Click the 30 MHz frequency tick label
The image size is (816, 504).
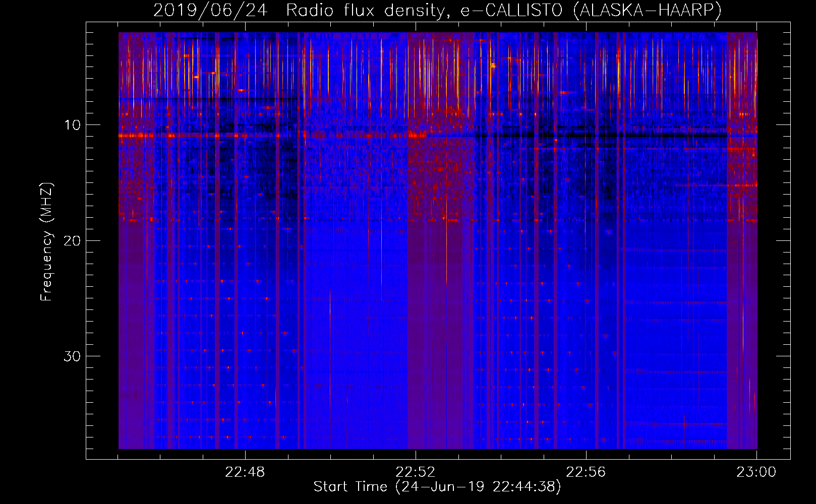(72, 356)
